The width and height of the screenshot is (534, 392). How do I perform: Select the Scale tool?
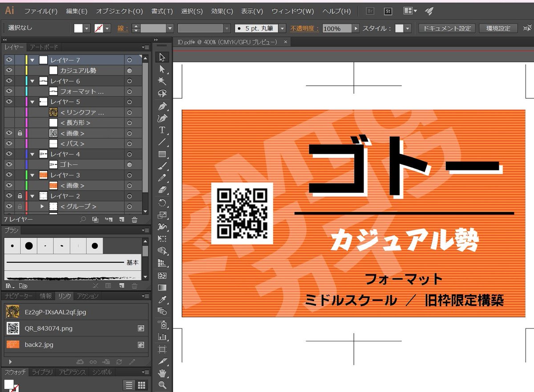click(x=162, y=215)
